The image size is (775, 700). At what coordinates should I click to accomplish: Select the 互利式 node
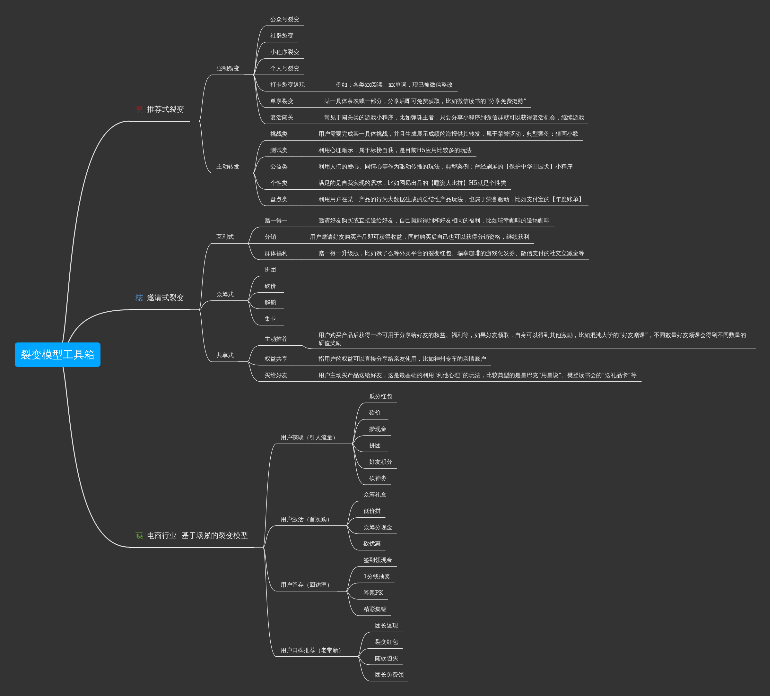click(225, 237)
